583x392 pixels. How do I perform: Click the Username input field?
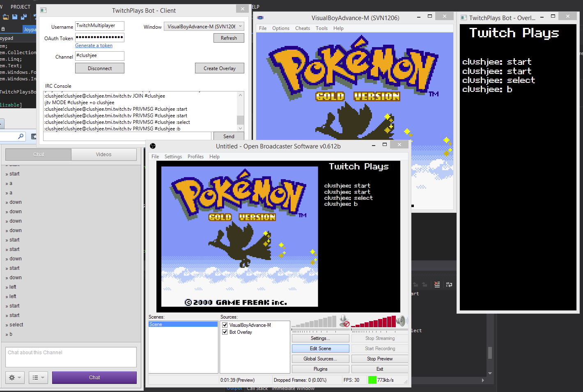100,26
